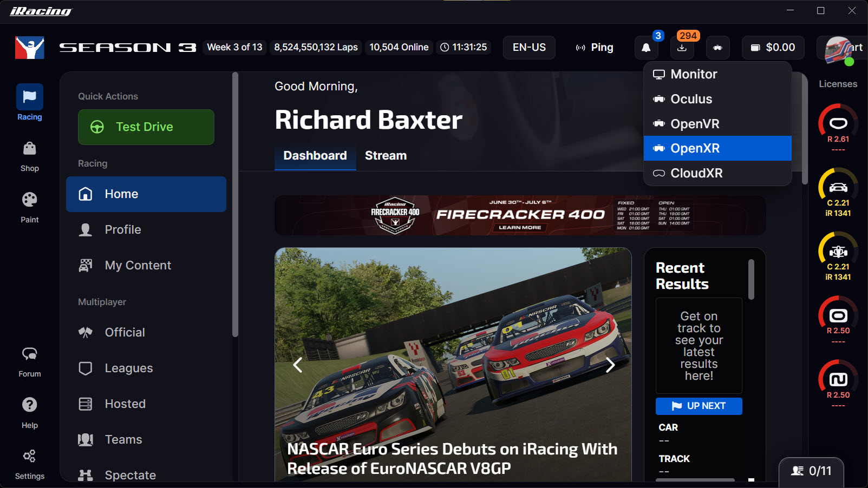Screen dimensions: 868x488
Task: Click the 11:31:25 clock
Action: (464, 48)
